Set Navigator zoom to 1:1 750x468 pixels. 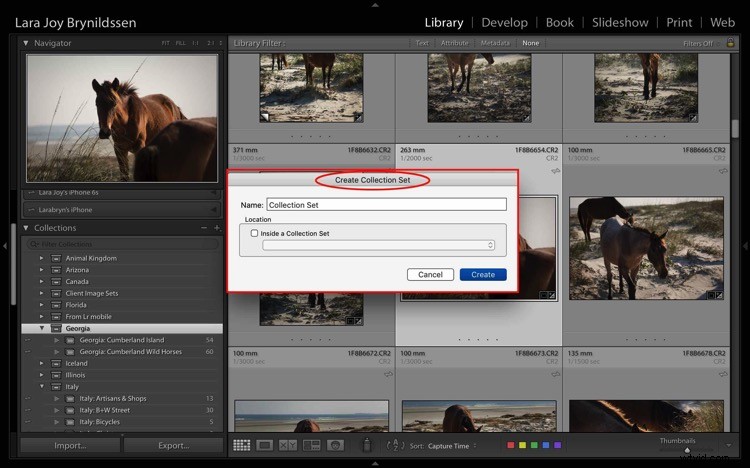click(195, 43)
